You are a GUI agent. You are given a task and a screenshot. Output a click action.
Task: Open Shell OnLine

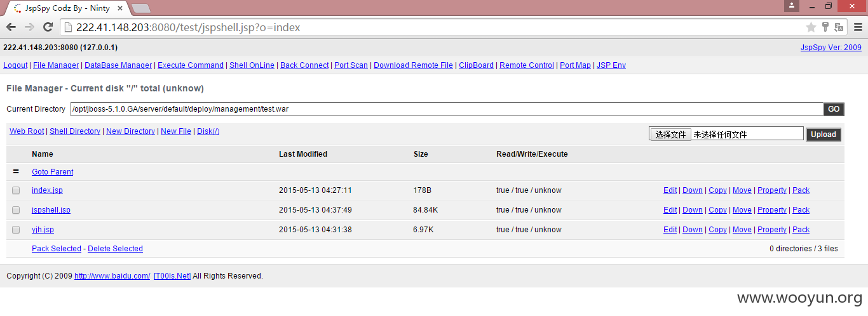(x=252, y=65)
